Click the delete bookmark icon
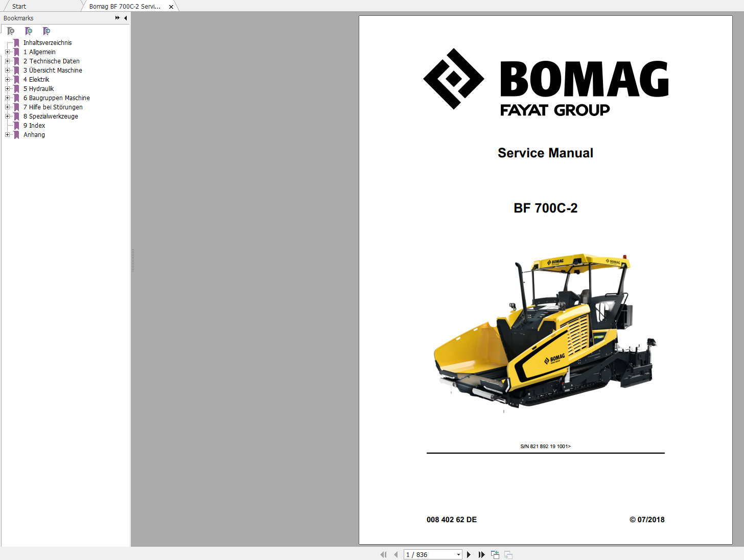The height and width of the screenshot is (560, 744). 11,31
